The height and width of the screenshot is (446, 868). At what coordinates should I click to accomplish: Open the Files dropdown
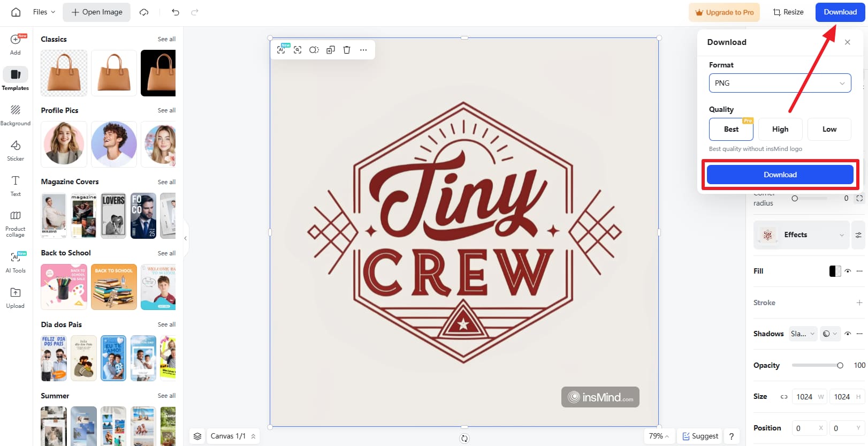[44, 12]
